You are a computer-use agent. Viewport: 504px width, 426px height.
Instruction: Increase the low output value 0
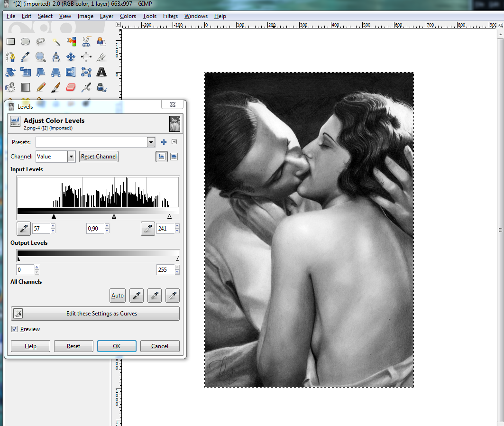37,267
